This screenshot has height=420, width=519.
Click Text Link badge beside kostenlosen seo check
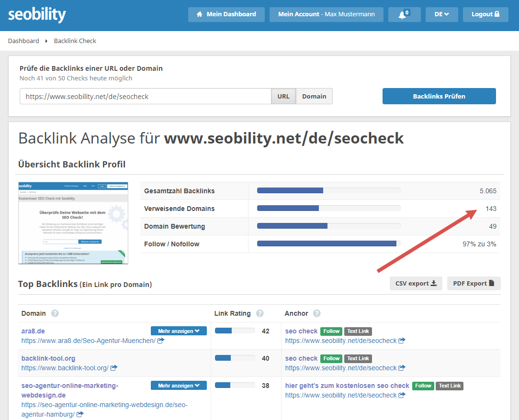(x=450, y=386)
